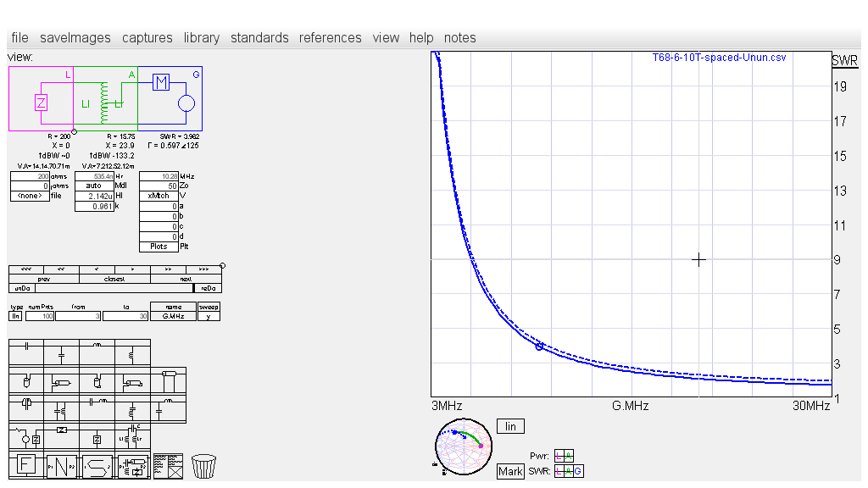Select the generator source circle in schematic
This screenshot has height=488, width=868.
pyautogui.click(x=186, y=103)
